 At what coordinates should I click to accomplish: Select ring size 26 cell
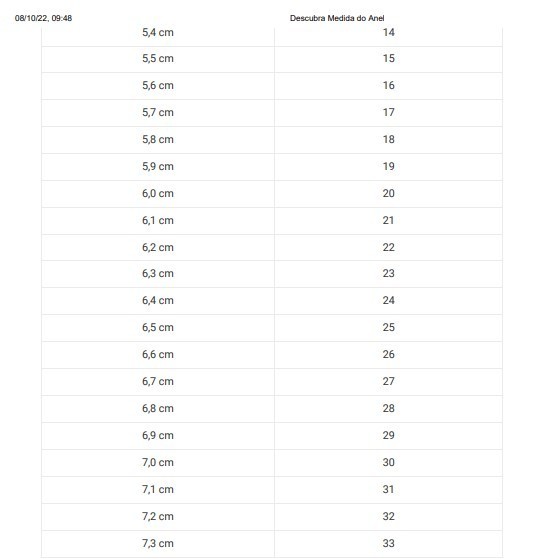tap(389, 355)
